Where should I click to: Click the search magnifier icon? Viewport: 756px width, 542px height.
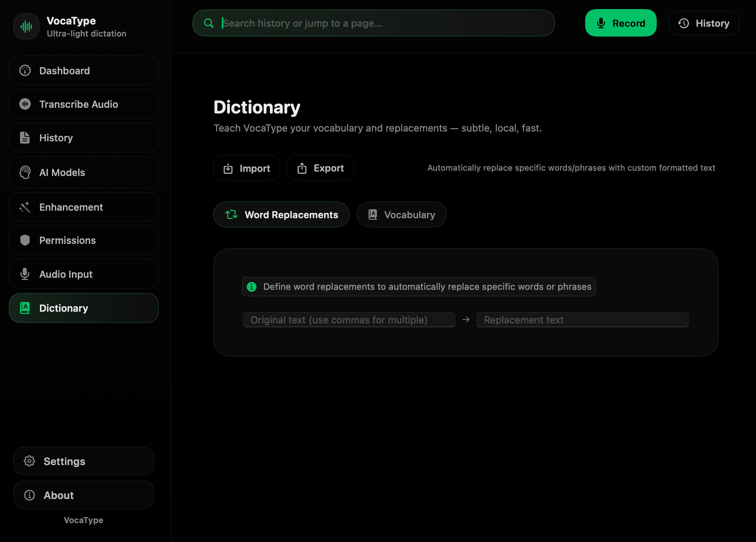coord(209,23)
